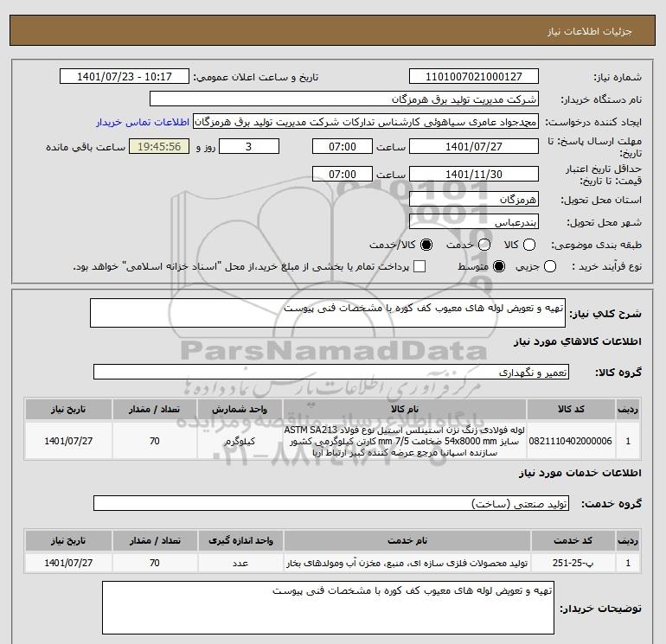Click the need number field 1101007021000127
This screenshot has width=666, height=644.
[x=474, y=76]
